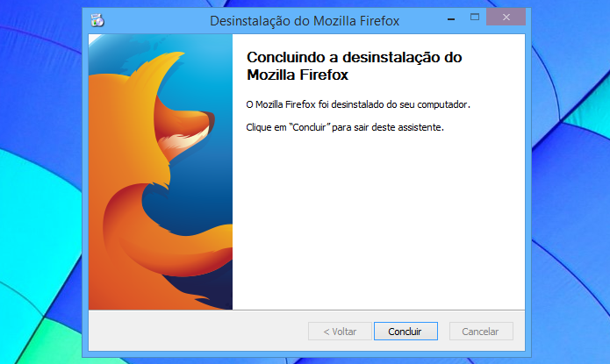
Task: Click Concluir to finish the wizard
Action: pyautogui.click(x=405, y=332)
